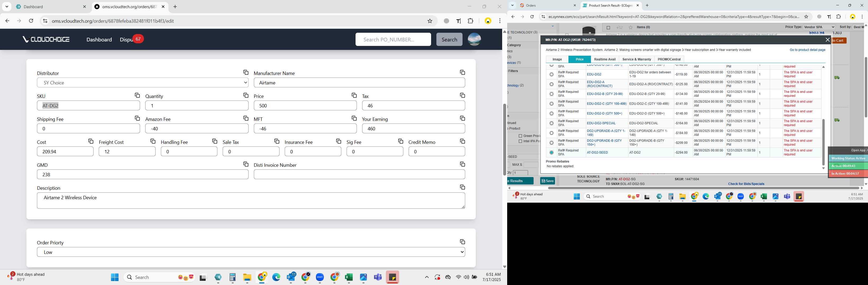Copy the Description field value
The width and height of the screenshot is (868, 285).
point(462,187)
